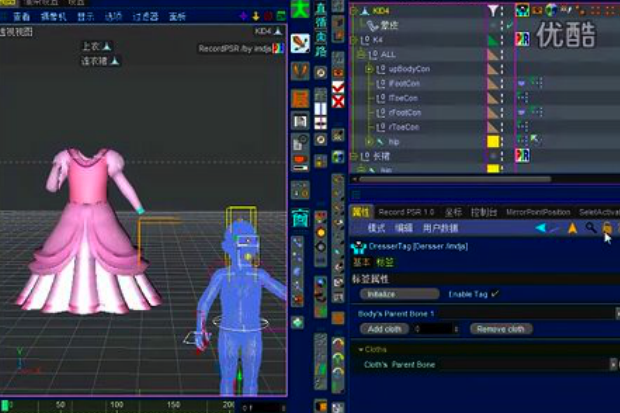Click the green layer swatch on K4 row
620x413 pixels.
pyautogui.click(x=493, y=40)
